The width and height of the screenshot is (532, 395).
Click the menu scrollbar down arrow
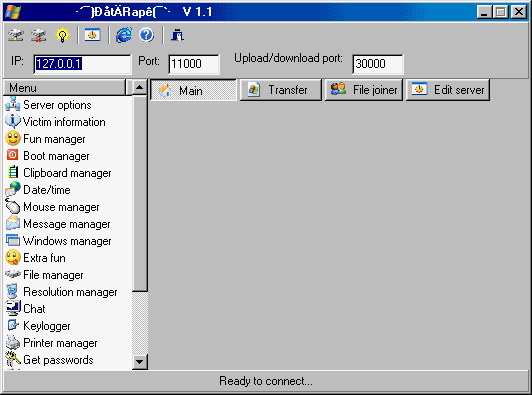coord(139,362)
